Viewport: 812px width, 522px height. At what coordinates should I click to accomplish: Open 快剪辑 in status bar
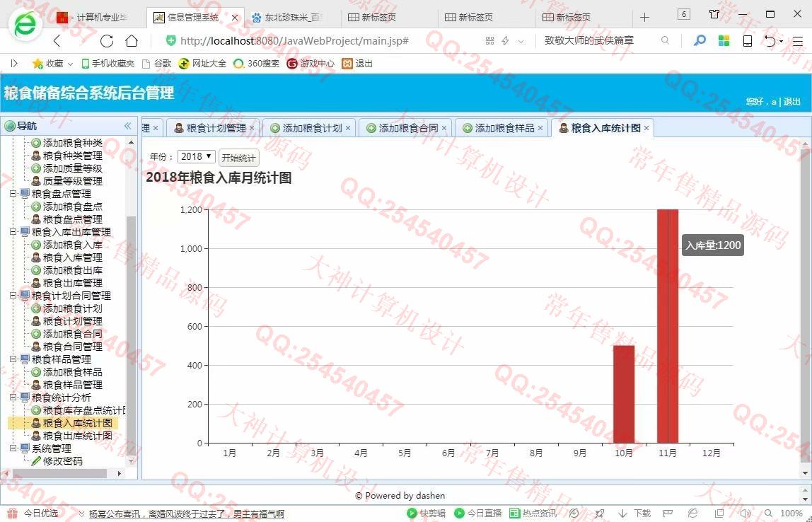click(427, 514)
